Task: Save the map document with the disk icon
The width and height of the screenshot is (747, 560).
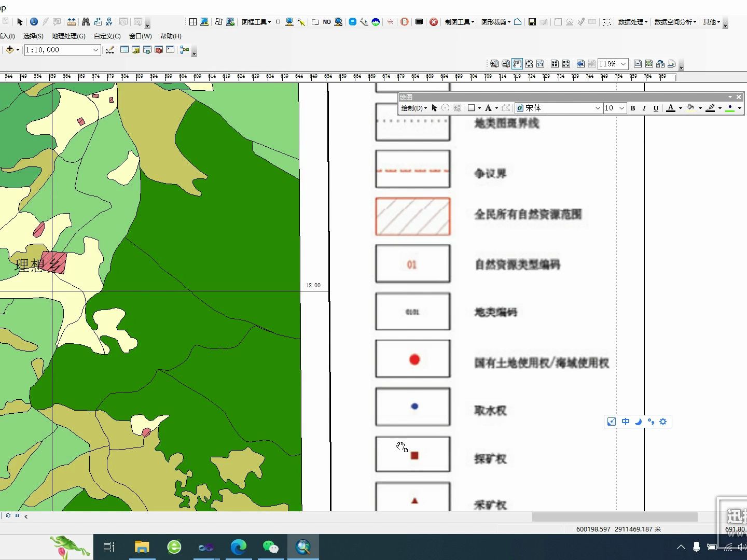Action: [532, 22]
